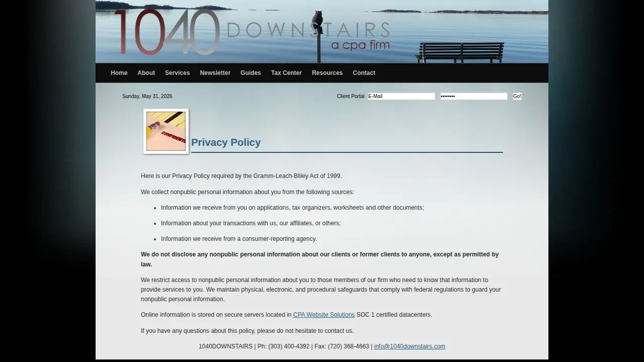Click the footer phone number text

click(284, 346)
